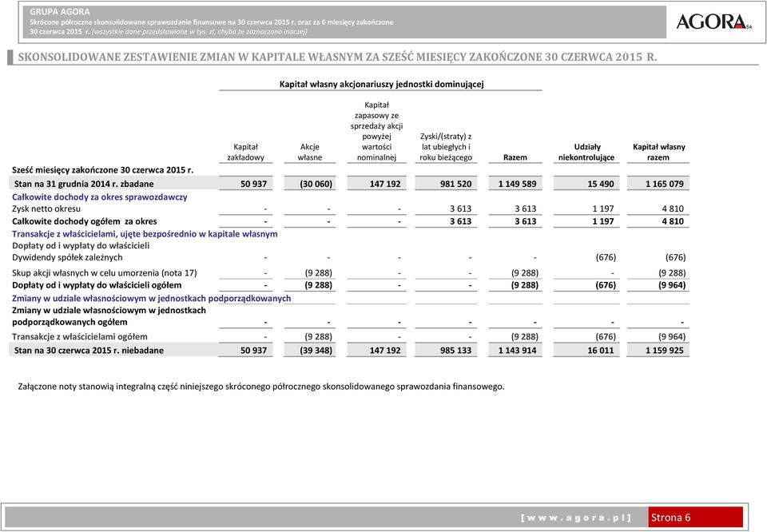
Task: Click the main heading 'SKONSOLIDOWANE ZESTAWIENIE ZMIAN W KAPITALE WŁASNYM'
Action: (337, 57)
